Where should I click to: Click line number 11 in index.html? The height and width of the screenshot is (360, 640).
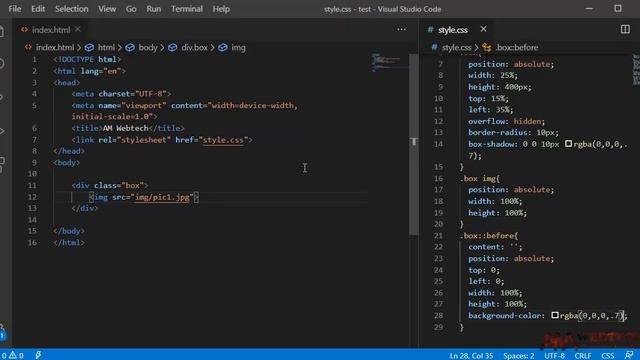coord(32,186)
